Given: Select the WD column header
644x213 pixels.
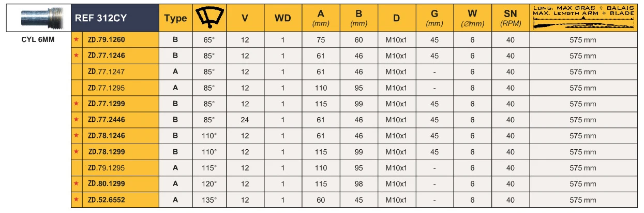Looking at the screenshot, I should click(x=282, y=18).
